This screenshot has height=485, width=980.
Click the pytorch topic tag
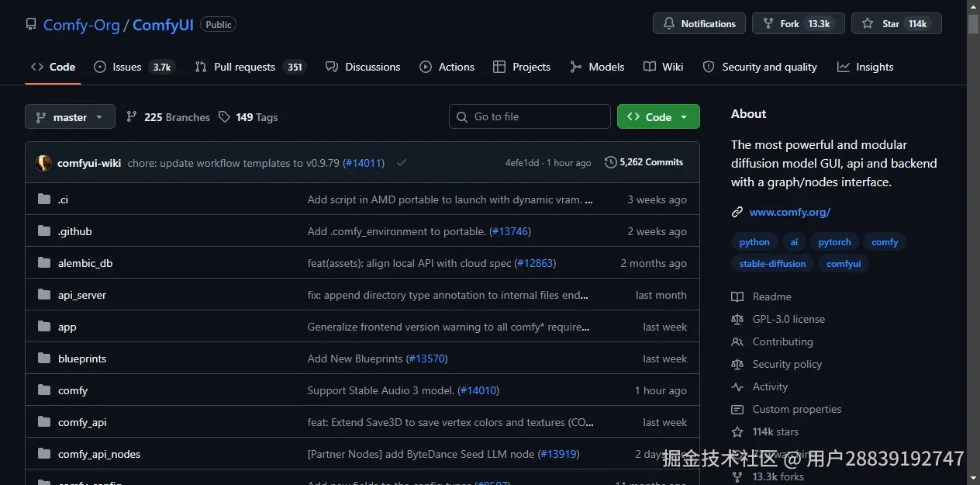pyautogui.click(x=835, y=242)
